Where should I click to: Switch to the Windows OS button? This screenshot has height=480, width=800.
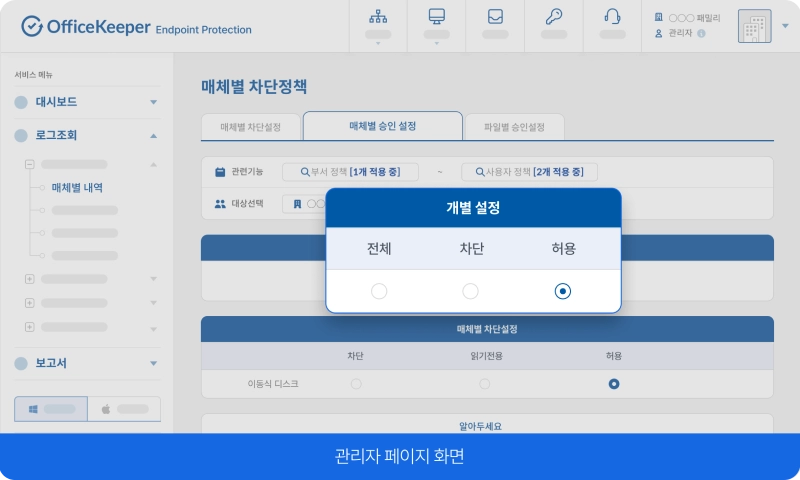pyautogui.click(x=50, y=409)
